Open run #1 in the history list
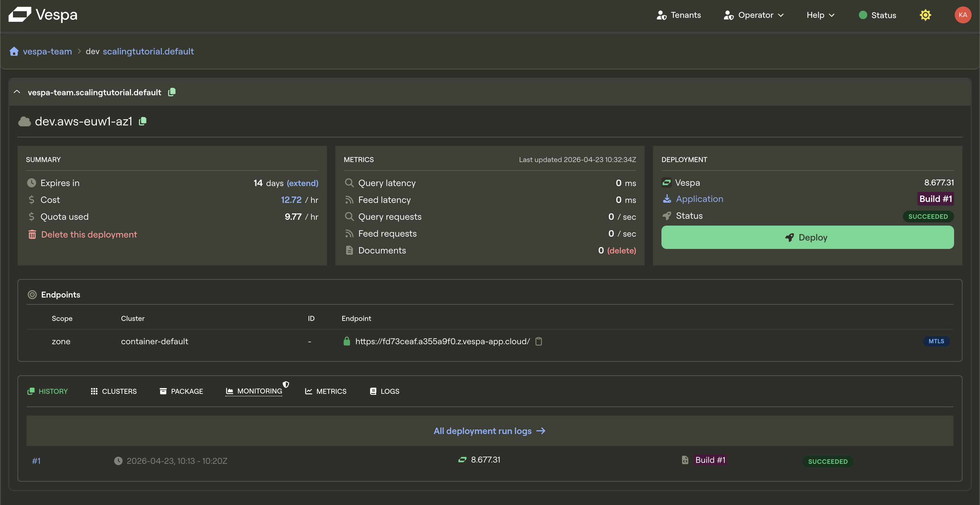Image resolution: width=980 pixels, height=505 pixels. (x=37, y=461)
